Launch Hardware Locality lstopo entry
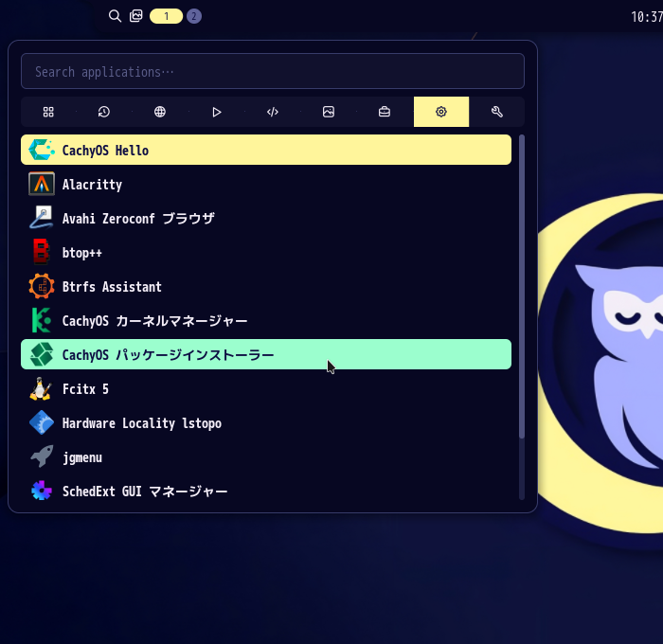The height and width of the screenshot is (644, 663). tap(266, 422)
